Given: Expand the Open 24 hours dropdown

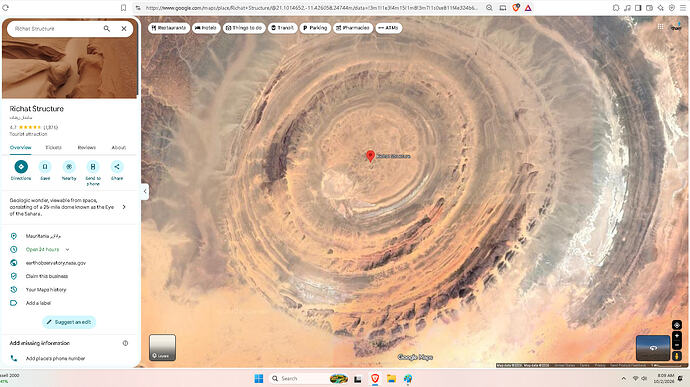Looking at the screenshot, I should [67, 250].
